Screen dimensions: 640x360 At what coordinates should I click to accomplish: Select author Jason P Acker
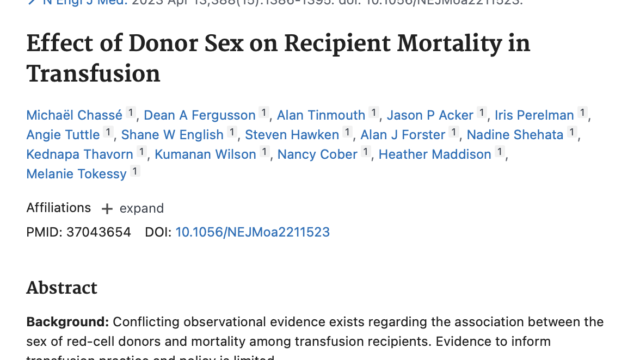click(430, 116)
